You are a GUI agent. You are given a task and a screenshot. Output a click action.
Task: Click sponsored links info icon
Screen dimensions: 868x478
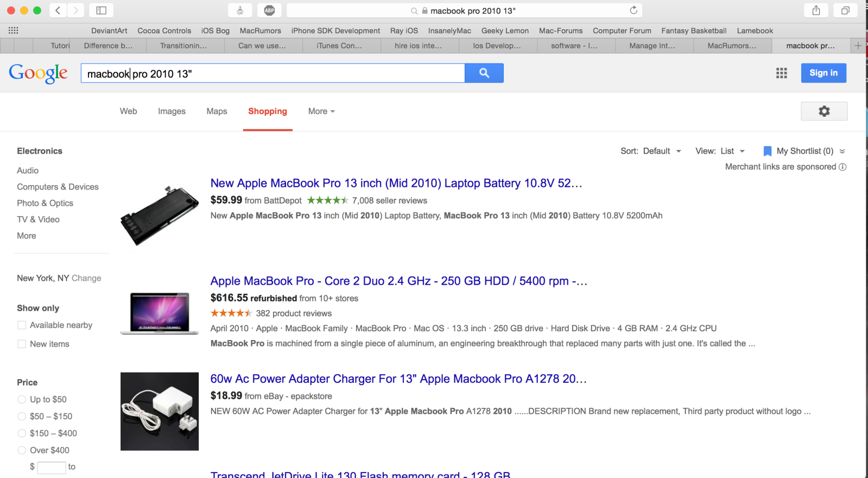(x=842, y=167)
